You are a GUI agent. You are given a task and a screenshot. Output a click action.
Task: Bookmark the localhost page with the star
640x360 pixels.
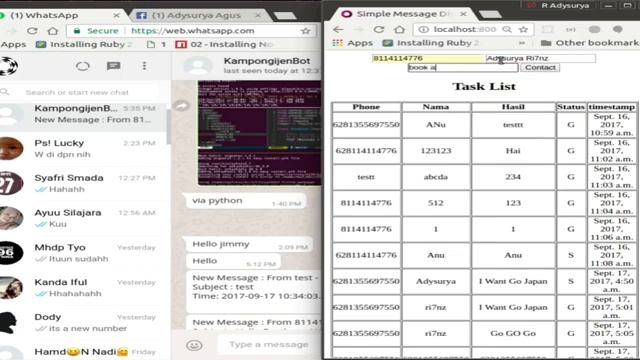point(523,29)
